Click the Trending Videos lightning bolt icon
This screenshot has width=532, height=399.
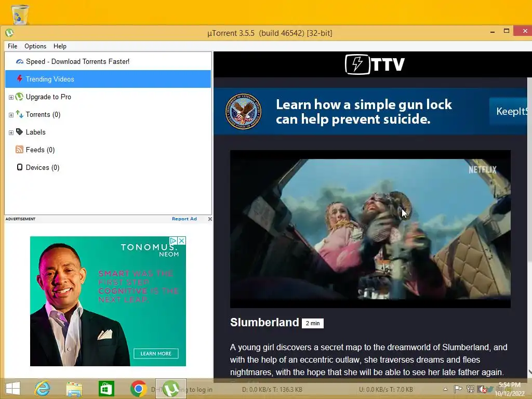20,79
